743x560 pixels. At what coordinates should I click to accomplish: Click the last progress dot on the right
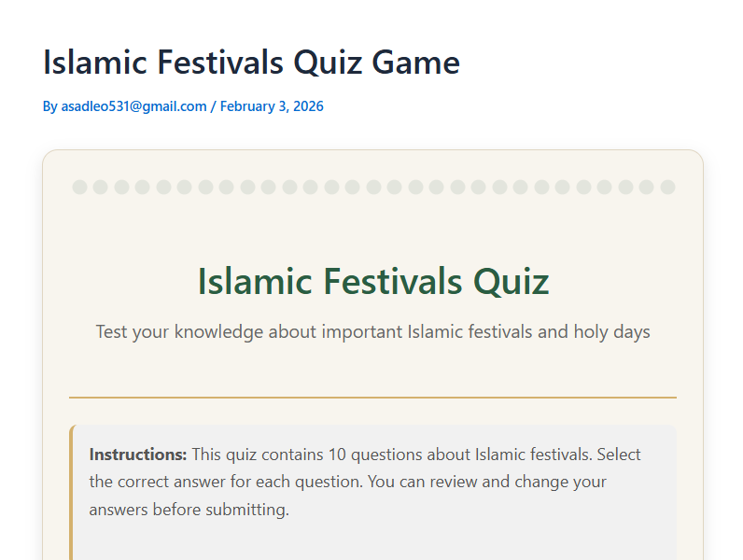667,187
